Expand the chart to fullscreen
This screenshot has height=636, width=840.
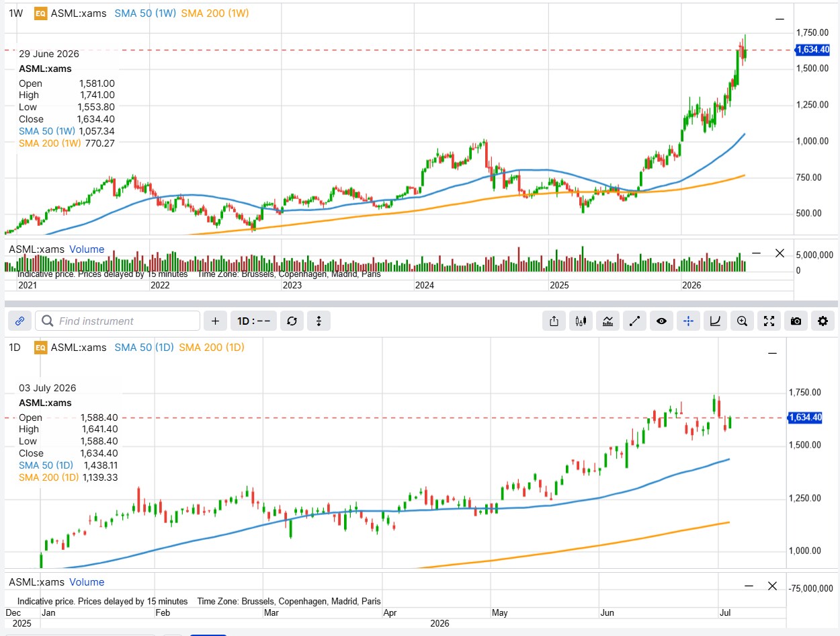coord(769,321)
